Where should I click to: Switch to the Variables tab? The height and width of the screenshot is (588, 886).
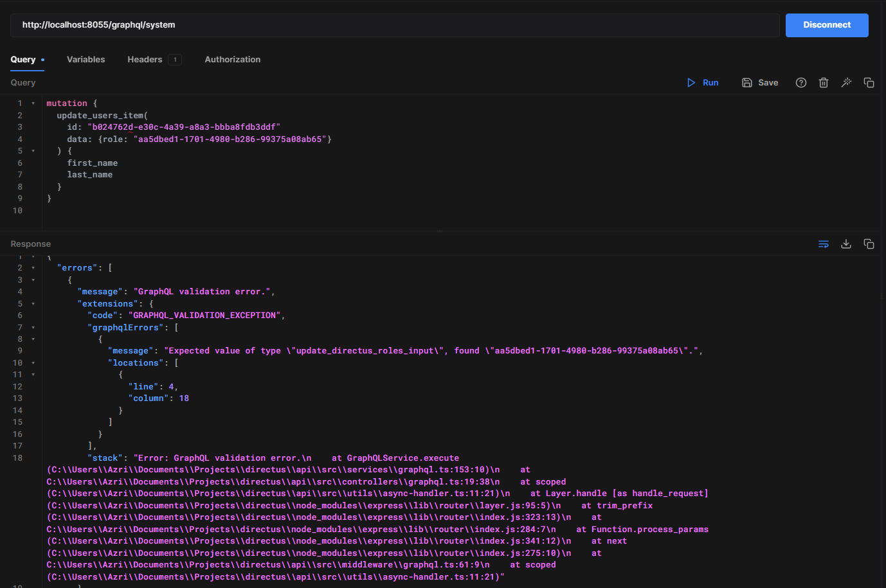[x=86, y=59]
